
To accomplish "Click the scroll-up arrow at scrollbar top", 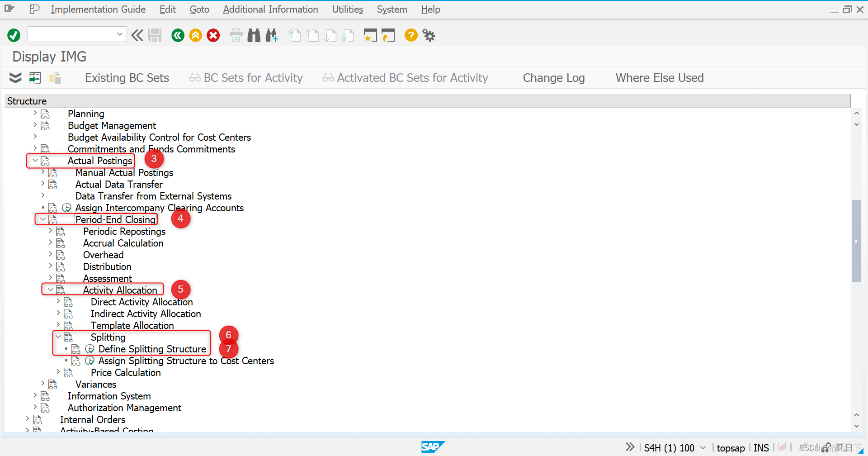I will 856,113.
